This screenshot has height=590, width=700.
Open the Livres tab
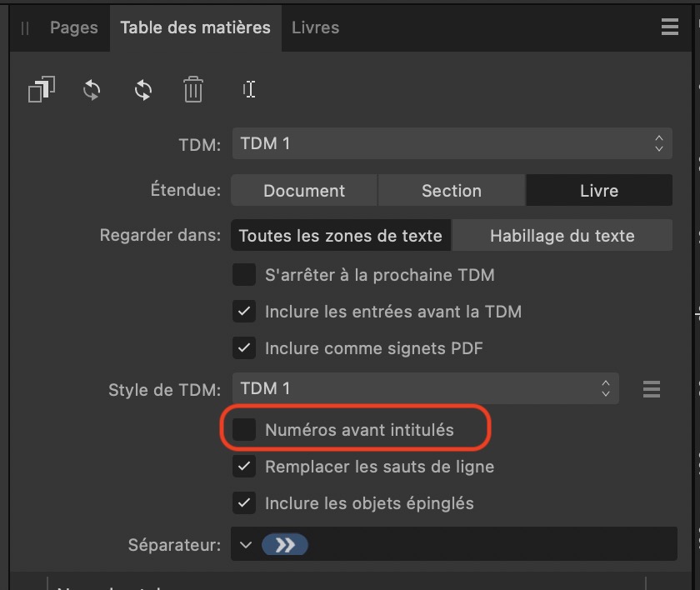(315, 27)
